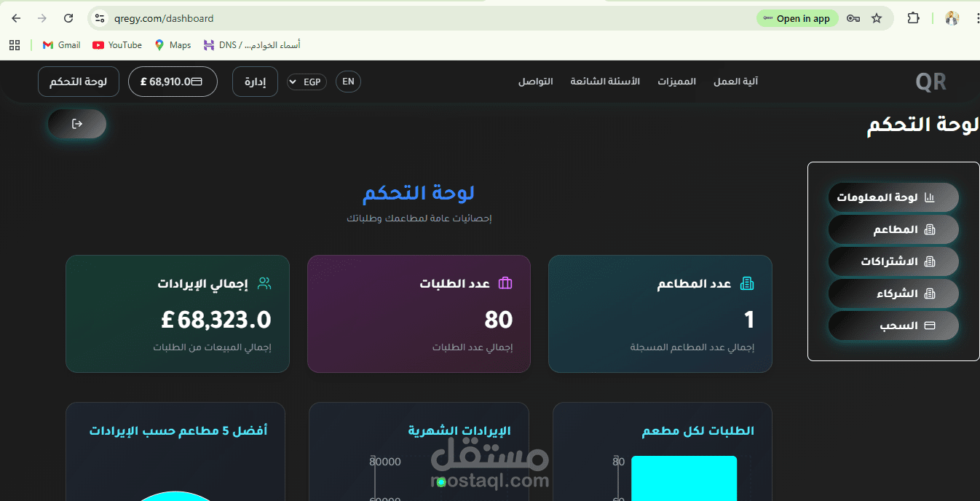Open YouTube bookmark
The image size is (980, 501).
click(117, 45)
